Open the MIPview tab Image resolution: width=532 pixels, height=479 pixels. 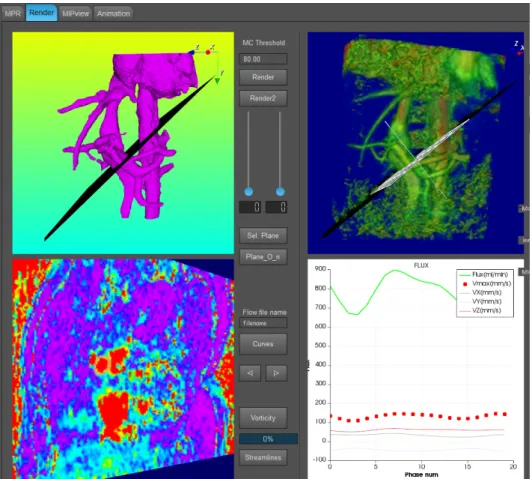pos(75,14)
